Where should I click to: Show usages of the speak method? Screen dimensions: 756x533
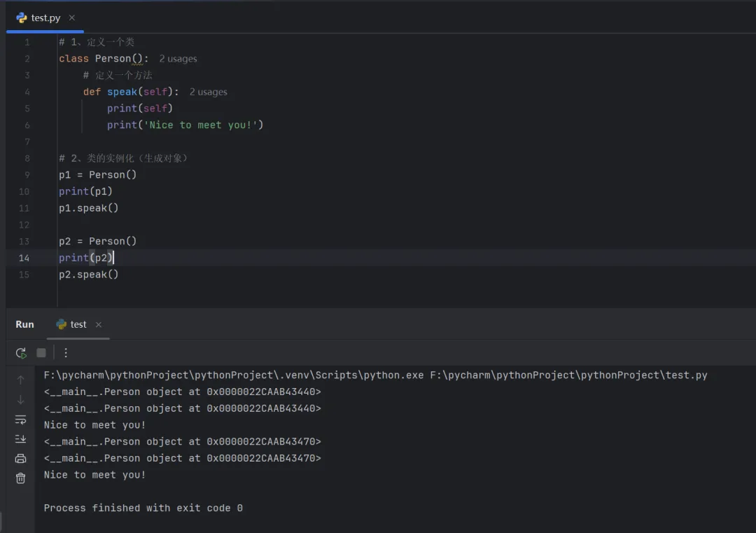coord(208,92)
